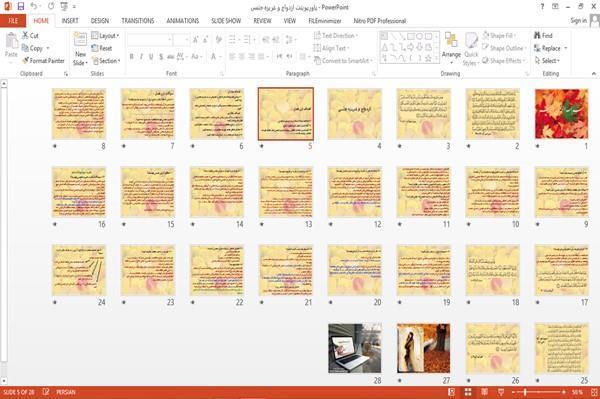Toggle Italic formatting

tap(141, 57)
